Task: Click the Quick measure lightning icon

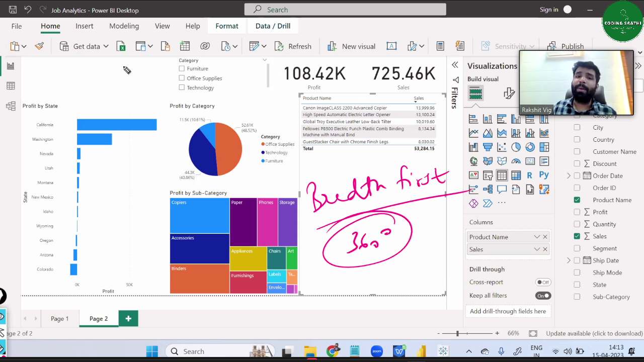Action: pyautogui.click(x=459, y=46)
